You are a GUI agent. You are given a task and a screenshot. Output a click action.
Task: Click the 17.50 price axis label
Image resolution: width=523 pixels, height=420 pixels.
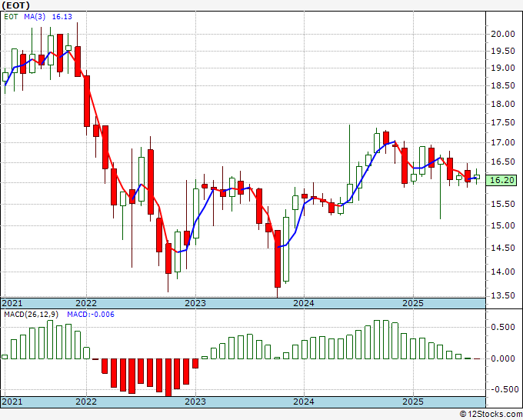[503, 123]
